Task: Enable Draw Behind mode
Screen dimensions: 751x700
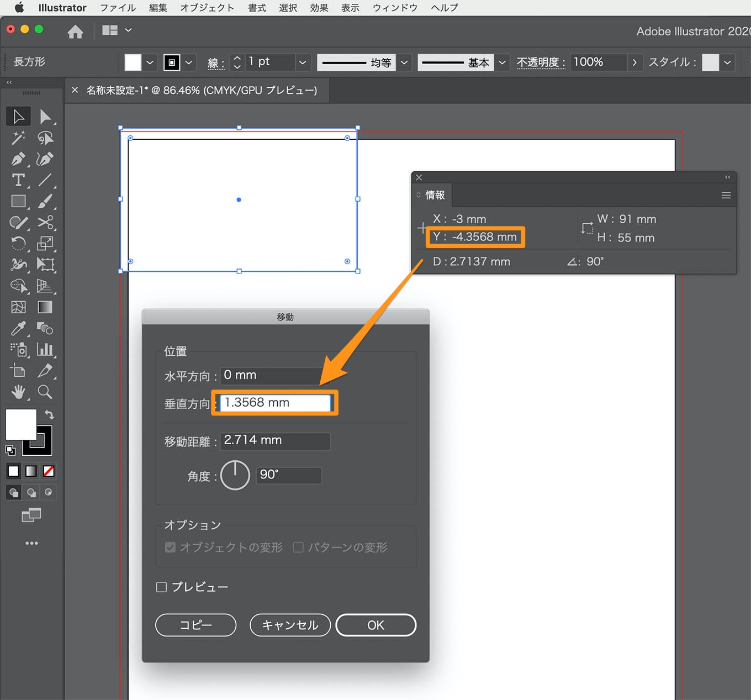Action: pyautogui.click(x=31, y=492)
